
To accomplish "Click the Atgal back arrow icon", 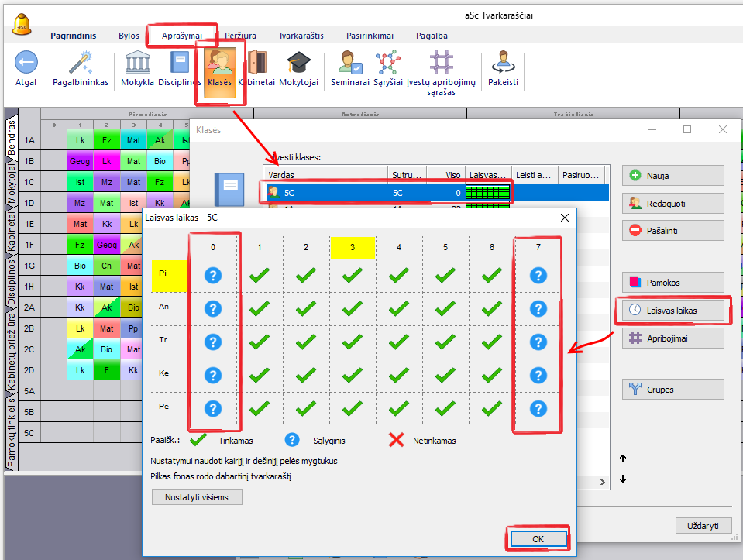I will [x=26, y=64].
